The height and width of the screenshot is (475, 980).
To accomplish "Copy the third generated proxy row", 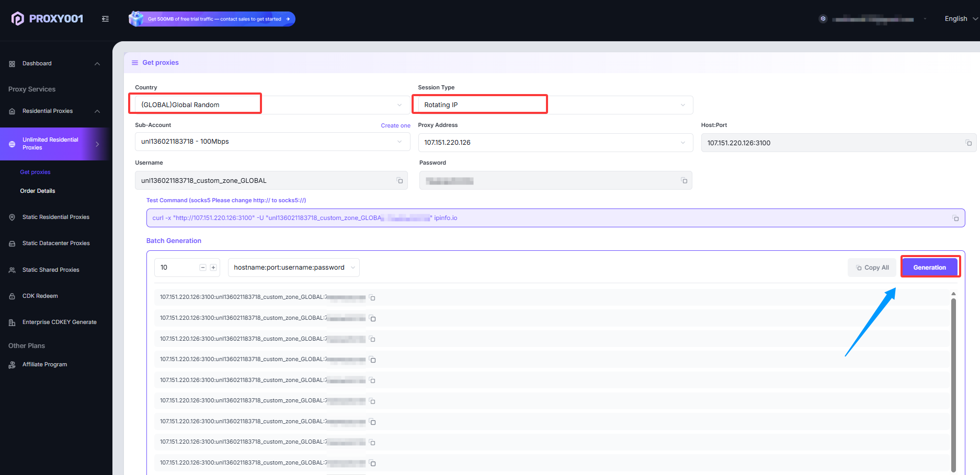I will pos(372,339).
